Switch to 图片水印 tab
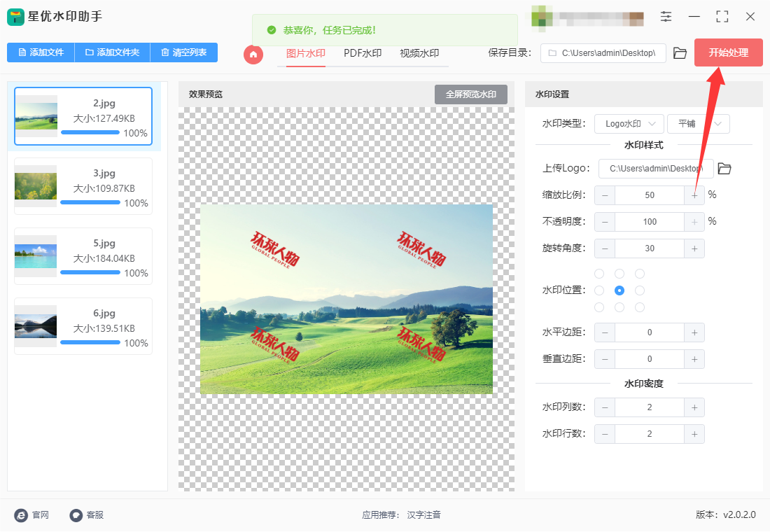This screenshot has width=770, height=532. pyautogui.click(x=305, y=53)
